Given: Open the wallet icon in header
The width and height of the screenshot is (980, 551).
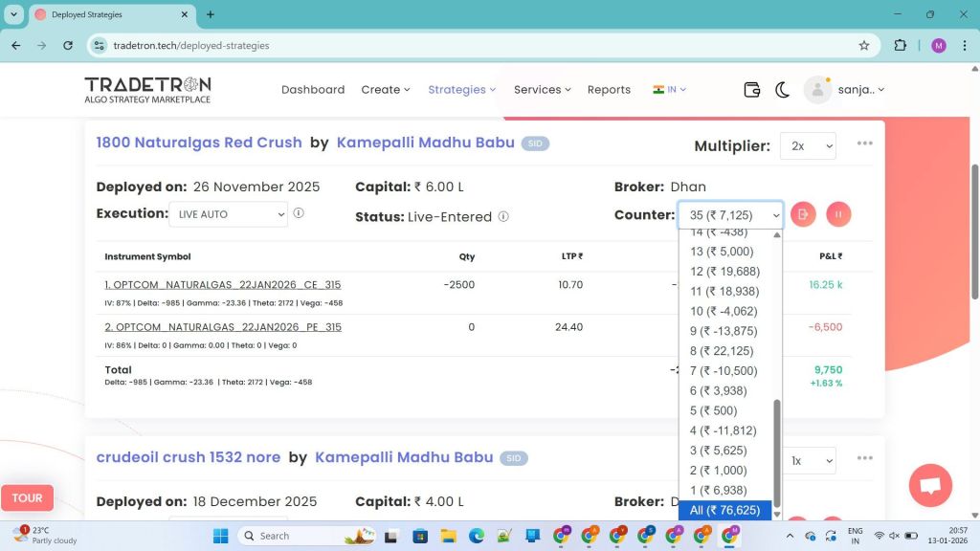Looking at the screenshot, I should click(x=752, y=90).
